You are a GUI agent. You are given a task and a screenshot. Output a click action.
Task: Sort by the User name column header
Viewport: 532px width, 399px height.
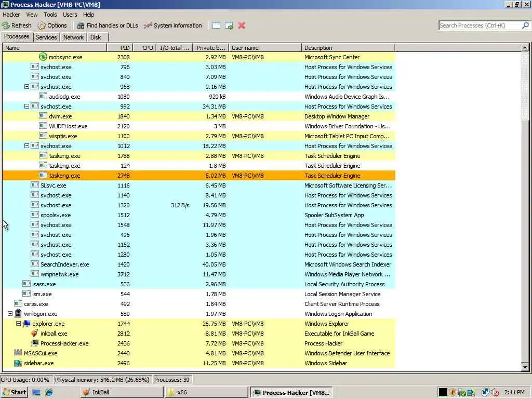[x=265, y=47]
